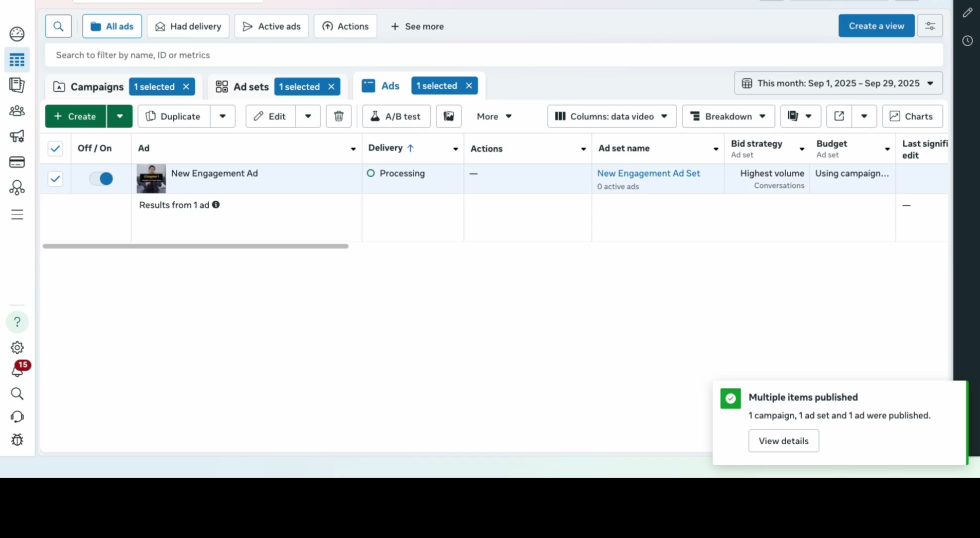
Task: Clear the Ad sets 1 selected filter
Action: click(x=331, y=87)
